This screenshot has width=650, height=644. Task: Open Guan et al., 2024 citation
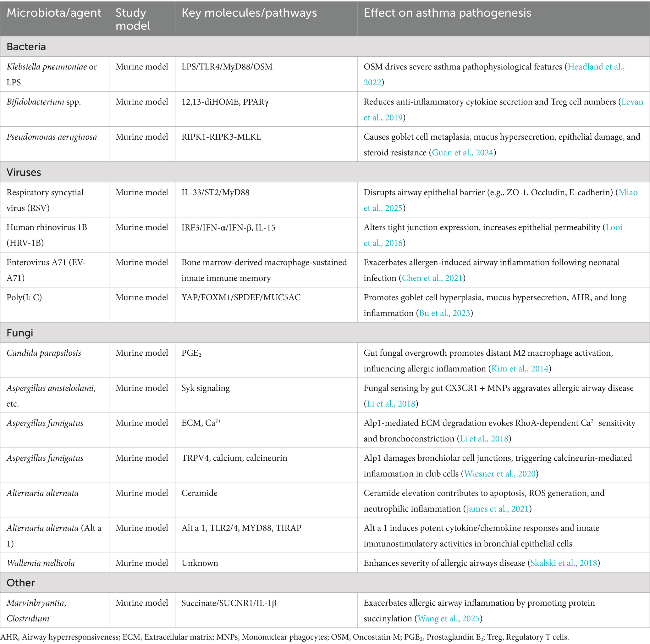pyautogui.click(x=462, y=153)
